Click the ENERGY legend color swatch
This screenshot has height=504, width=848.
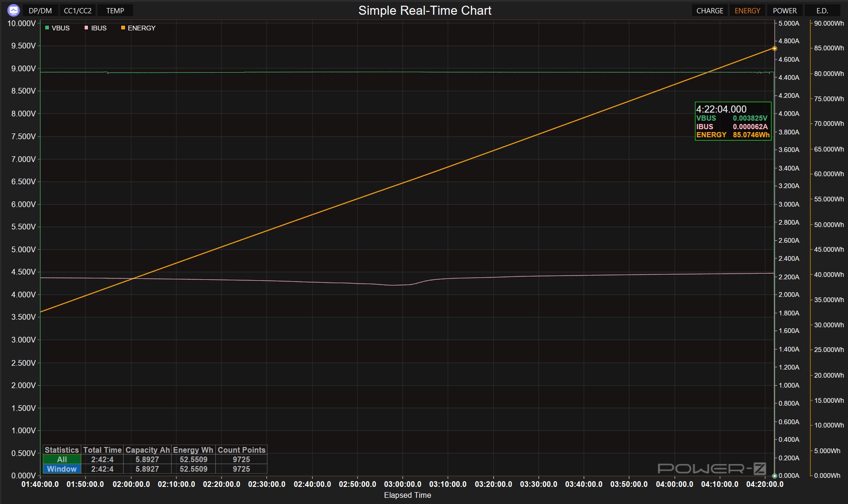pos(123,28)
